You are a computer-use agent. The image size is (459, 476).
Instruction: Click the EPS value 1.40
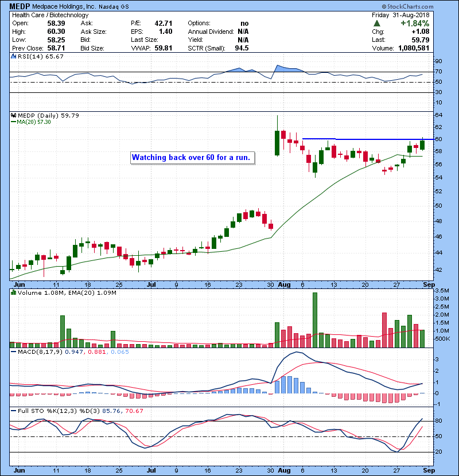[166, 32]
